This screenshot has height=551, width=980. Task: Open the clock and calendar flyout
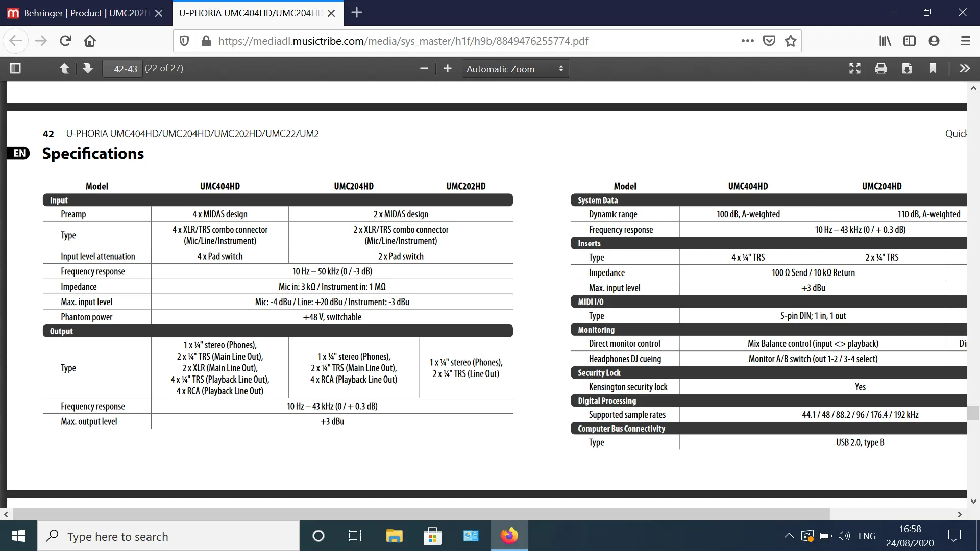(x=910, y=536)
